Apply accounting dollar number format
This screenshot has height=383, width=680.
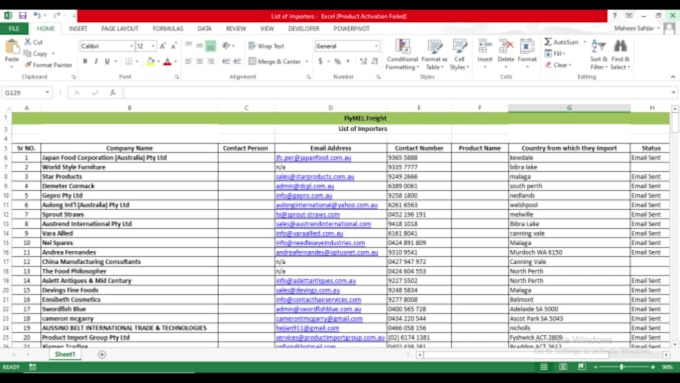[x=320, y=61]
